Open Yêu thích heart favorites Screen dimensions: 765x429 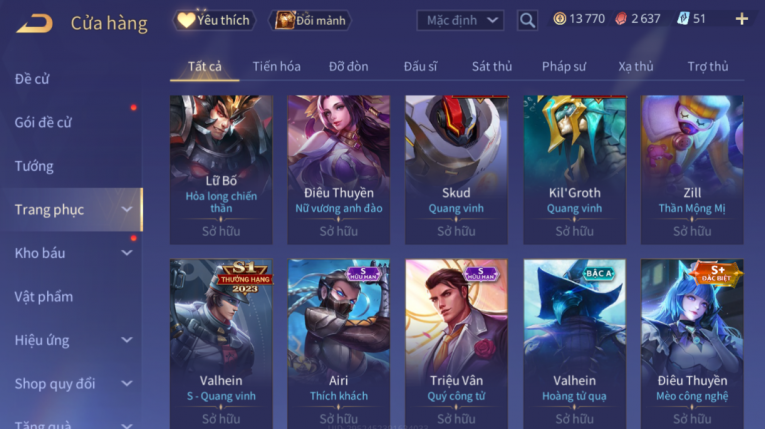(x=214, y=20)
